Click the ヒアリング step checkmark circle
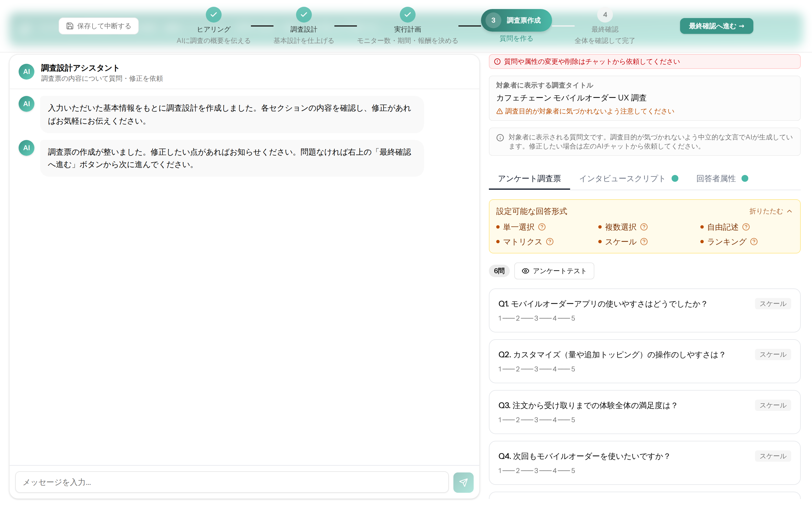The height and width of the screenshot is (508, 812). click(x=213, y=14)
